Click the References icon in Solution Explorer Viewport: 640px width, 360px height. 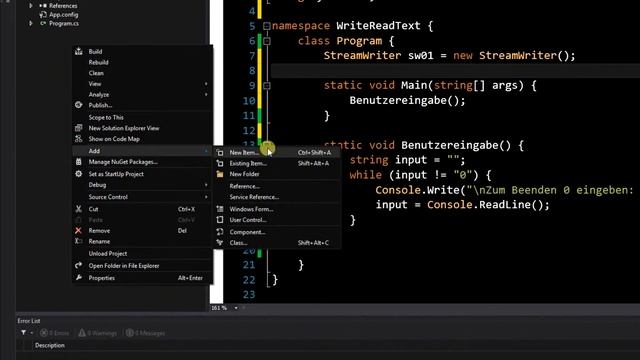pos(43,6)
